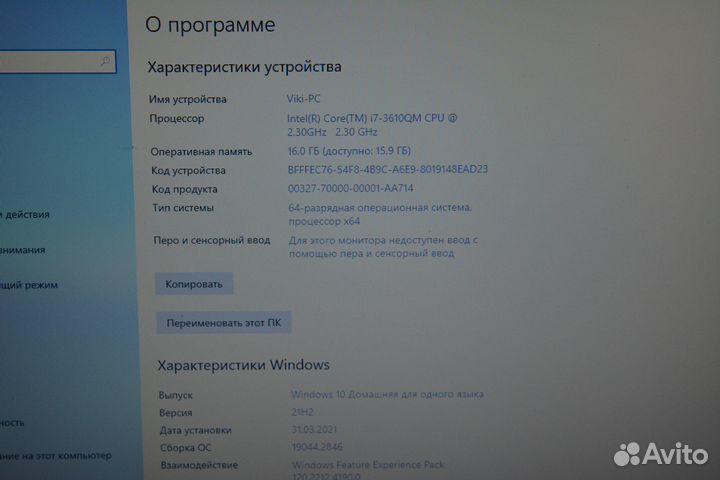Select install date 31.03.2021
This screenshot has width=720, height=480.
pyautogui.click(x=314, y=429)
